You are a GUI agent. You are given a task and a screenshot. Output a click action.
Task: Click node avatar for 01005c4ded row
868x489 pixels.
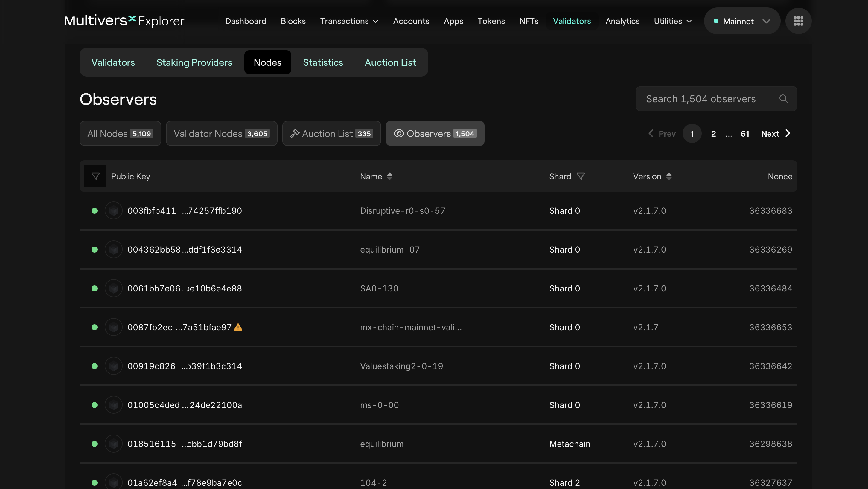click(x=114, y=405)
